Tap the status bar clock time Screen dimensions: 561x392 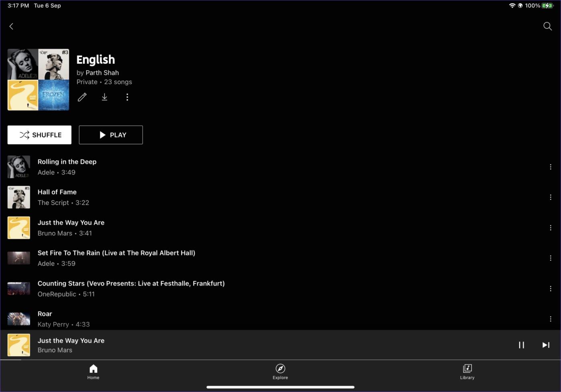point(18,6)
